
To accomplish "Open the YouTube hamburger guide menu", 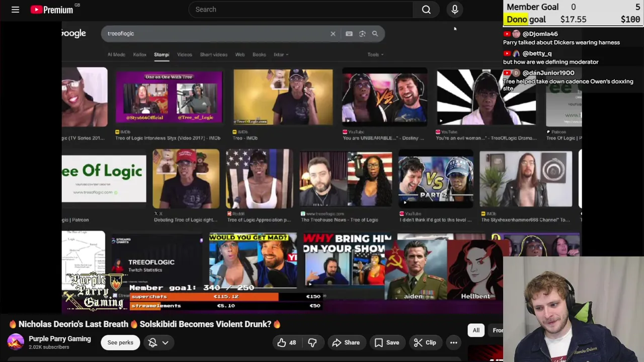I will tap(15, 10).
